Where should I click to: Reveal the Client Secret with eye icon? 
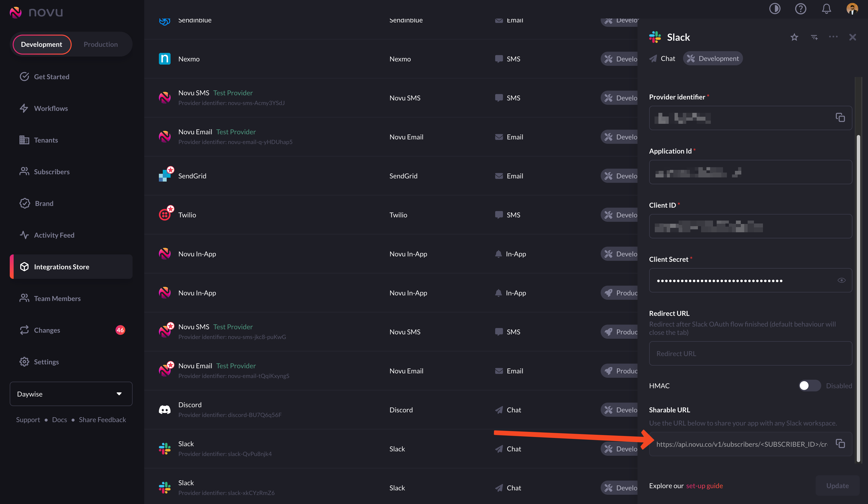[x=841, y=280]
